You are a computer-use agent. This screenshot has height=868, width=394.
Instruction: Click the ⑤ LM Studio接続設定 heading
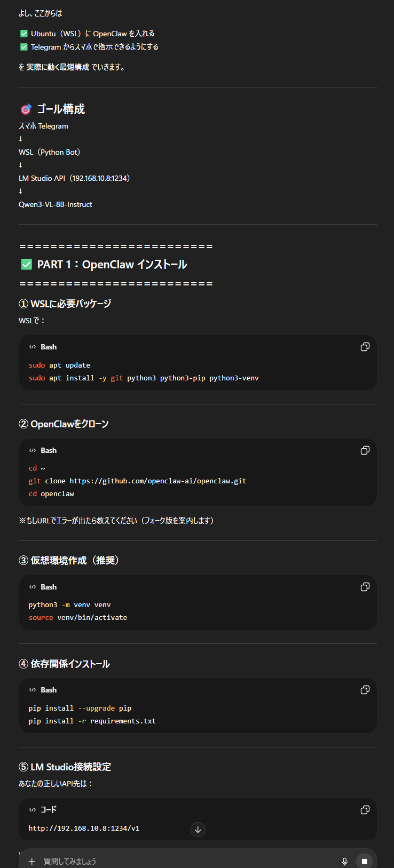65,767
